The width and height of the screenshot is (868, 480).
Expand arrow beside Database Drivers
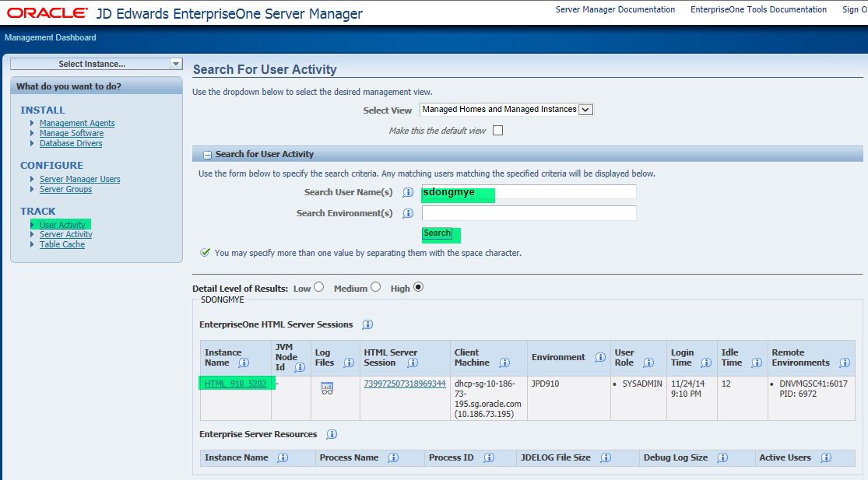[32, 143]
